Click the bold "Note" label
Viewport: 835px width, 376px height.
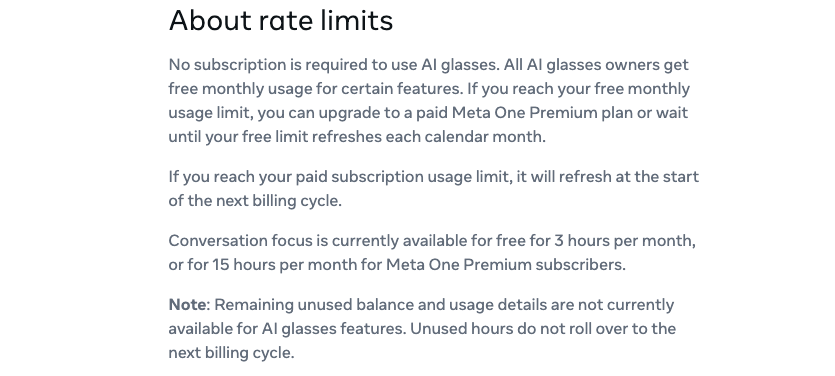[x=187, y=305]
